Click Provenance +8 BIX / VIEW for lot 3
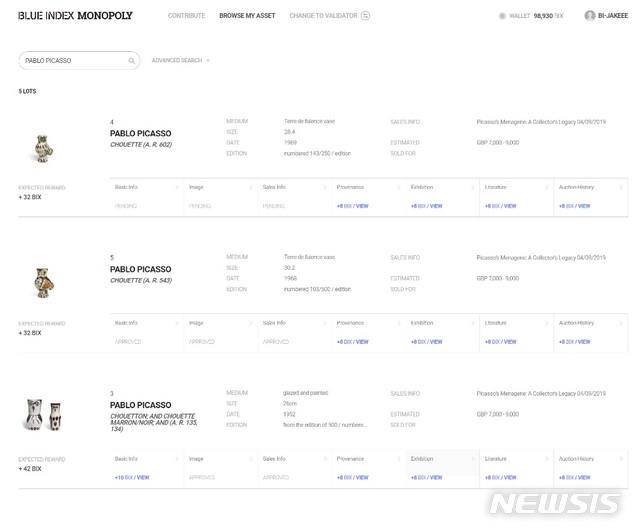 tap(353, 477)
